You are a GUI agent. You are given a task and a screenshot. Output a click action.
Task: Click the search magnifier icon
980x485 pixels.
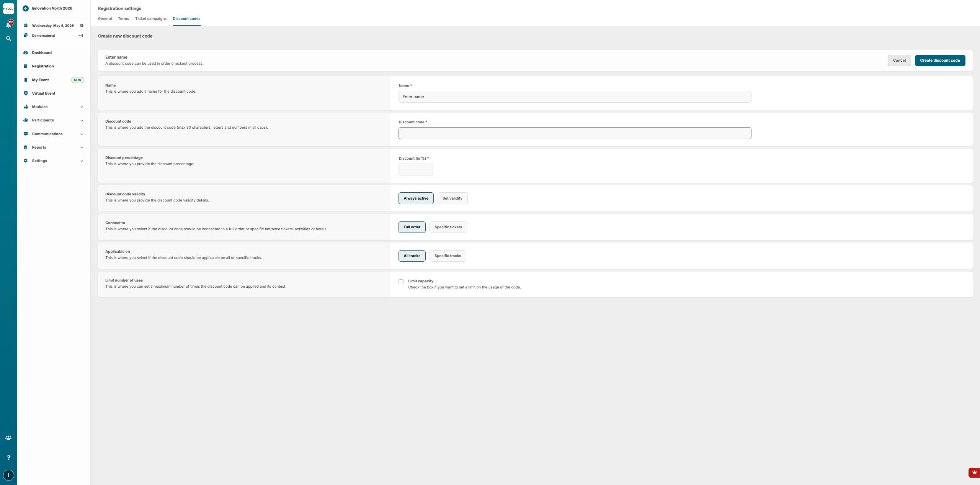(8, 38)
